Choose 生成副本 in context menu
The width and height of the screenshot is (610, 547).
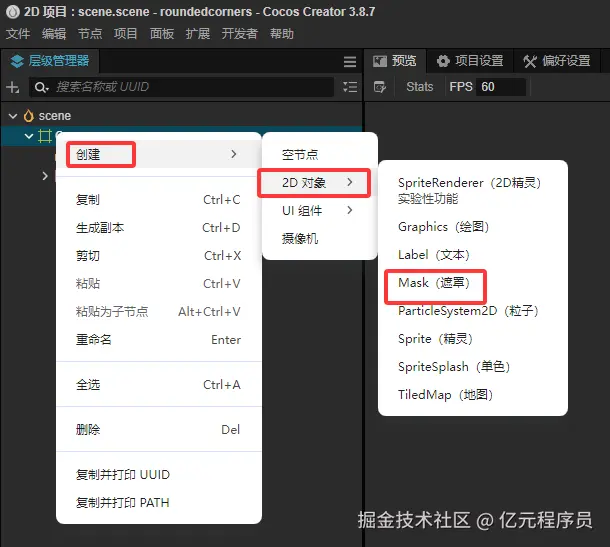point(159,228)
